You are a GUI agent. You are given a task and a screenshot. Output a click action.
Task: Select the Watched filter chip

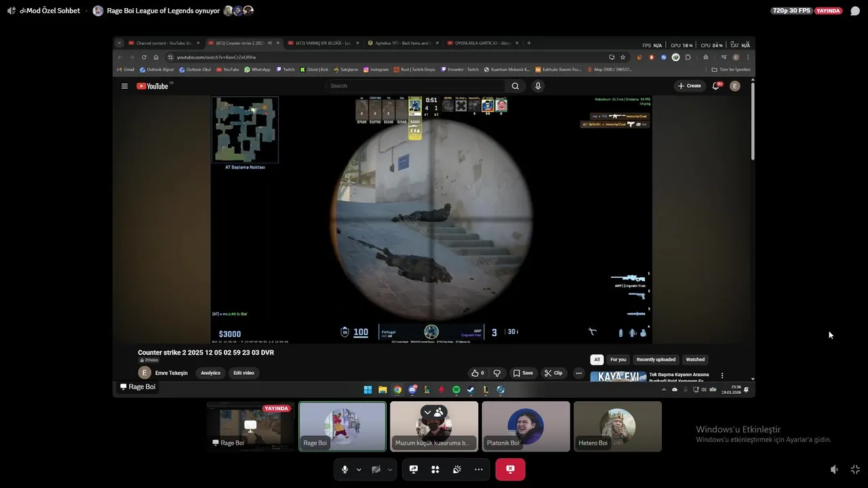695,359
